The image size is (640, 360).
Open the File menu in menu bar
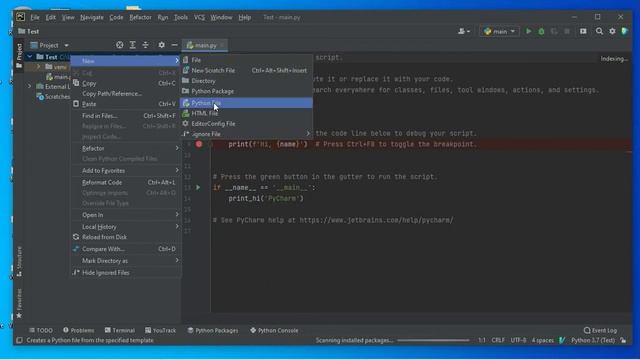point(35,17)
